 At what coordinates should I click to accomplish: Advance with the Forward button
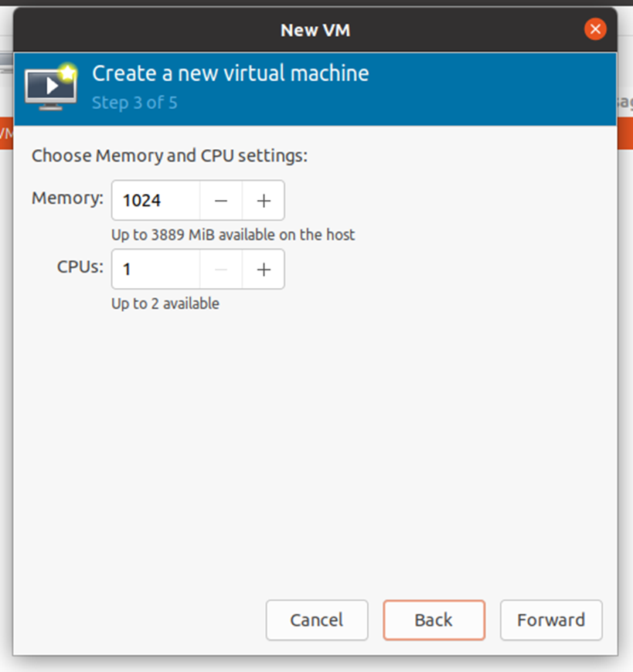(x=551, y=619)
